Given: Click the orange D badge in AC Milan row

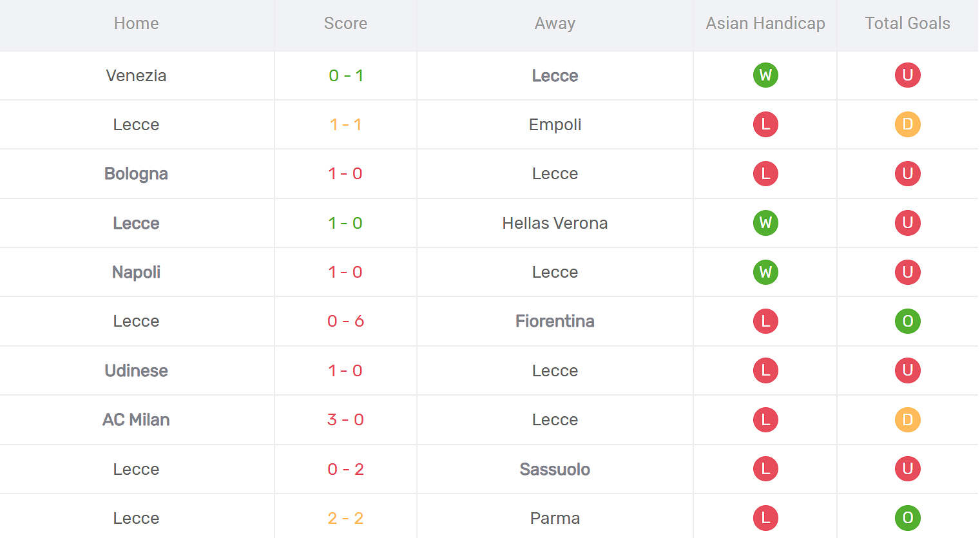Looking at the screenshot, I should pyautogui.click(x=907, y=419).
